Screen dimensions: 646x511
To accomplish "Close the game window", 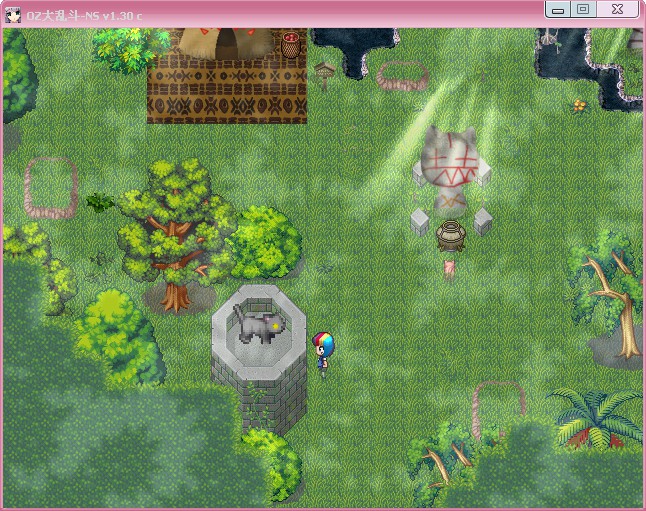I will click(617, 9).
